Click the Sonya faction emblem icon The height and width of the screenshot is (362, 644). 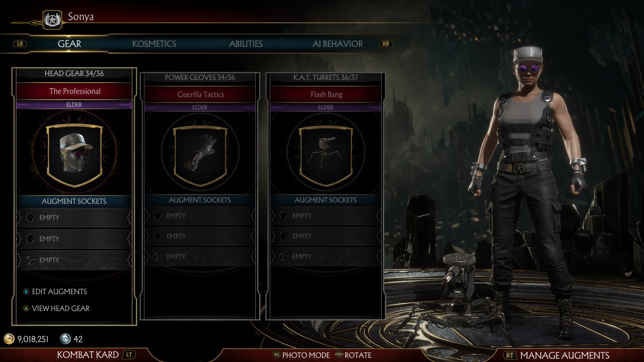(52, 20)
